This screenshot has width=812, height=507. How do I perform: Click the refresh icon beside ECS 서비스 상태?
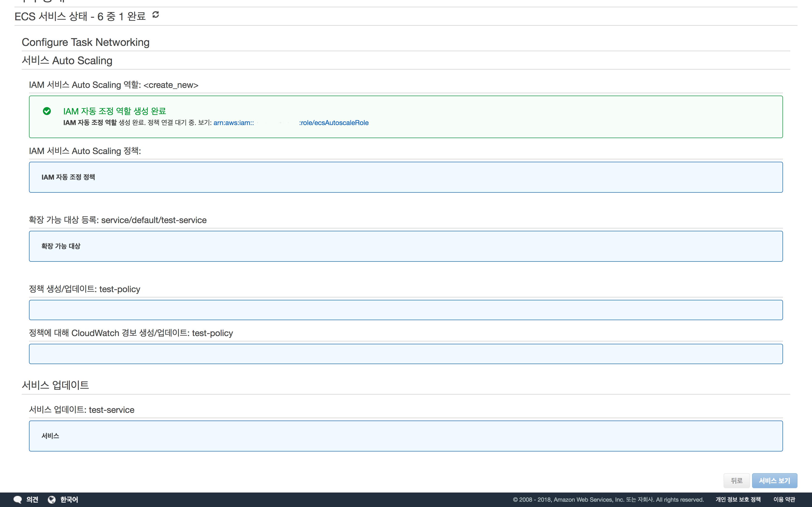[x=155, y=15]
